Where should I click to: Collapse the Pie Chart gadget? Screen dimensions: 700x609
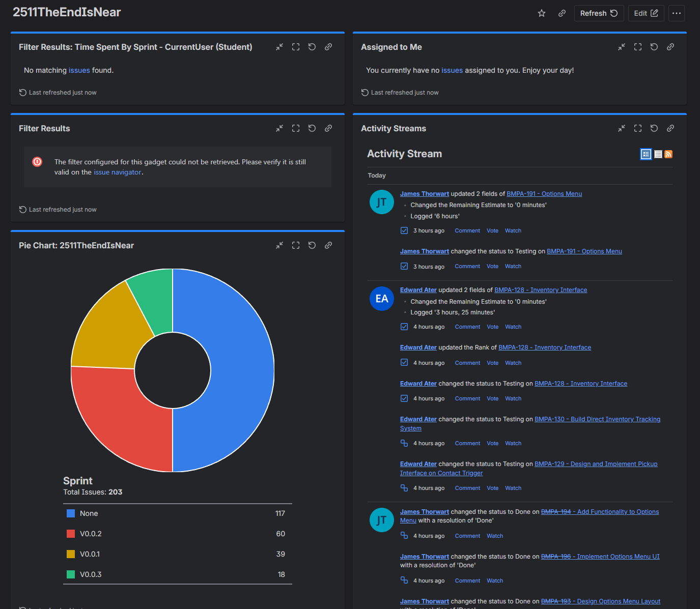pos(279,245)
